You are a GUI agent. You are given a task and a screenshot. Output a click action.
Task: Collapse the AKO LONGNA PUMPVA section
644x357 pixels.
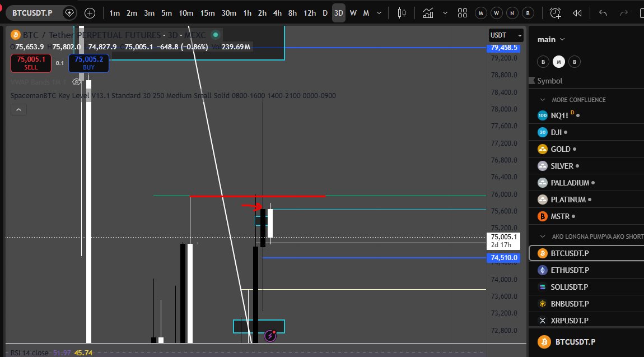point(543,237)
